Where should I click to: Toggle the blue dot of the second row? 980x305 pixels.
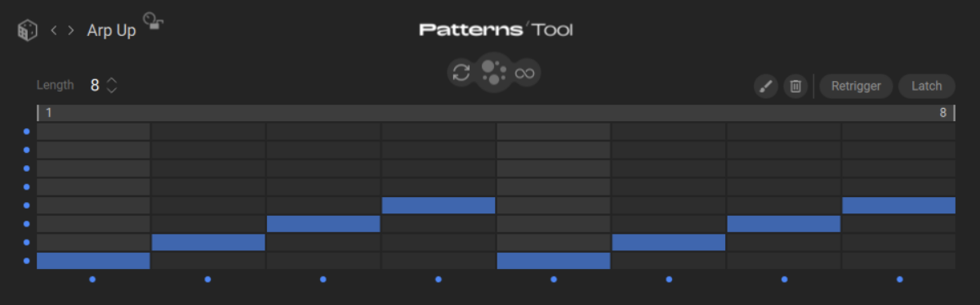26,150
